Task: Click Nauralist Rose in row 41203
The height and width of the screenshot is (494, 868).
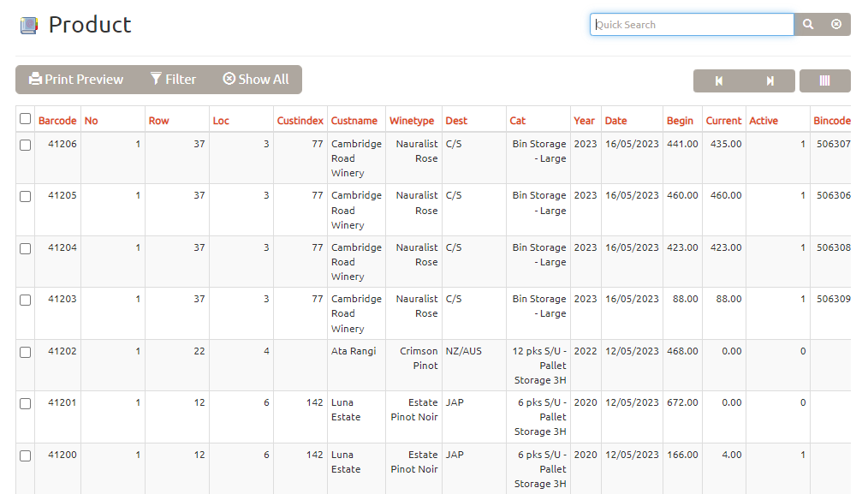Action: point(417,307)
